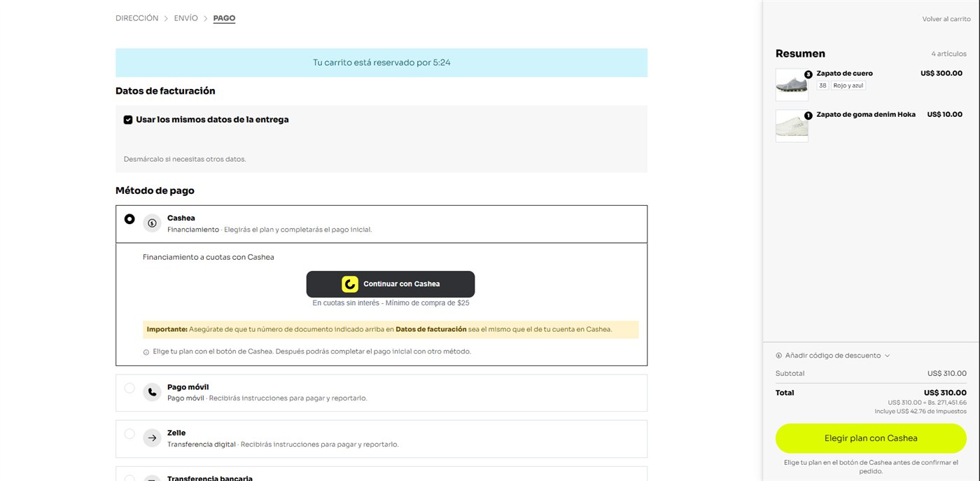Click the discount code tag icon
The height and width of the screenshot is (481, 980).
point(779,356)
